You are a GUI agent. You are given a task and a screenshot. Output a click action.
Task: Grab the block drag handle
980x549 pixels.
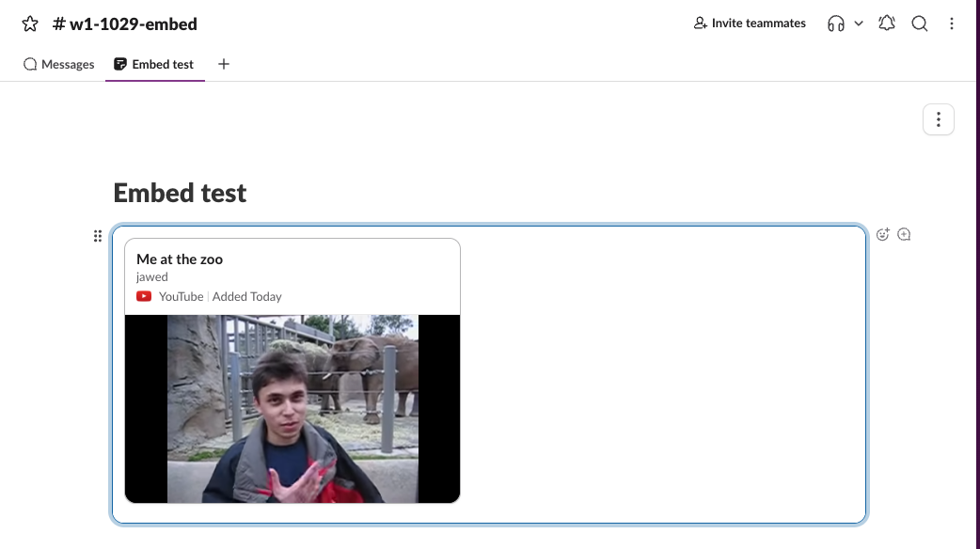(x=98, y=236)
